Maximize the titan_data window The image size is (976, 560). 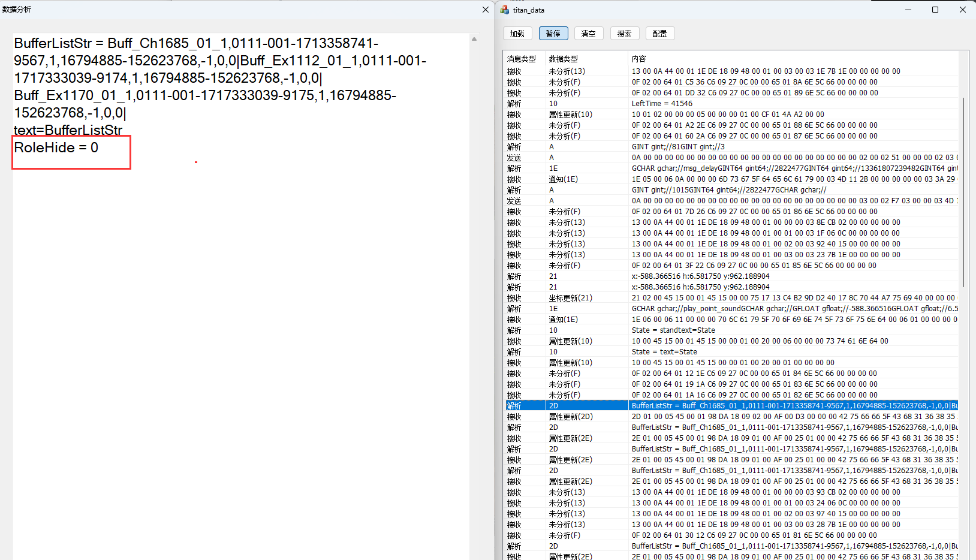935,10
